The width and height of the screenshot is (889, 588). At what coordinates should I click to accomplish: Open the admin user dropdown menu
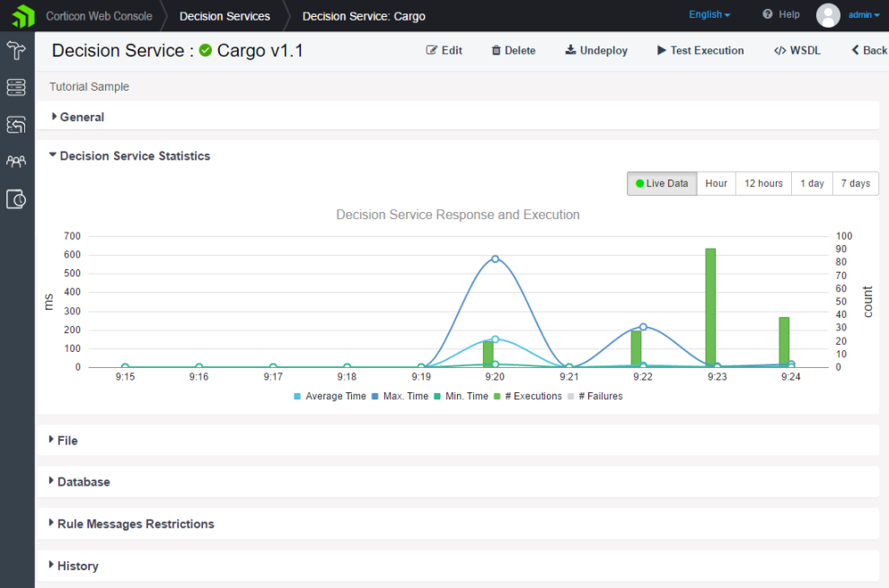864,14
